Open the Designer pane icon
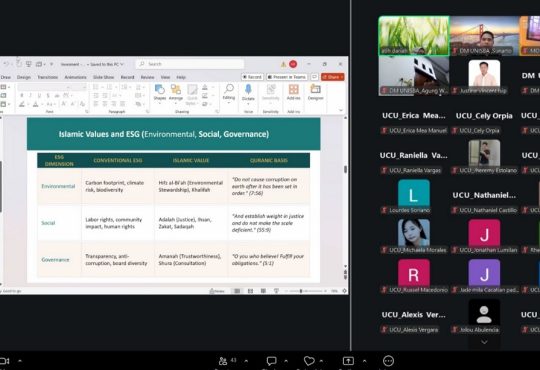 [315, 89]
